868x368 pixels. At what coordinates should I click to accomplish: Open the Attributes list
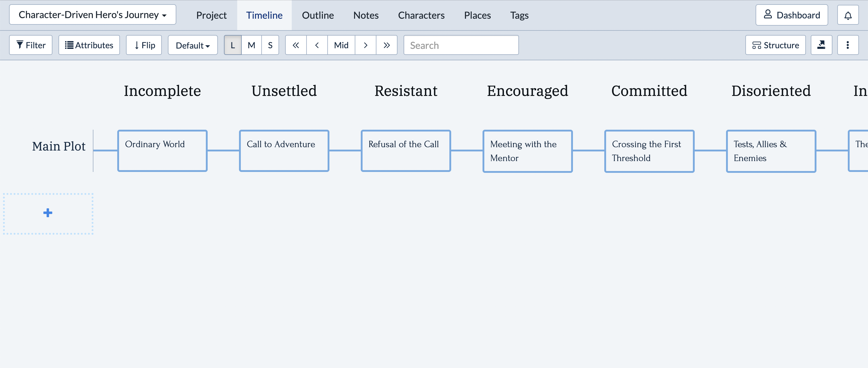tap(89, 45)
